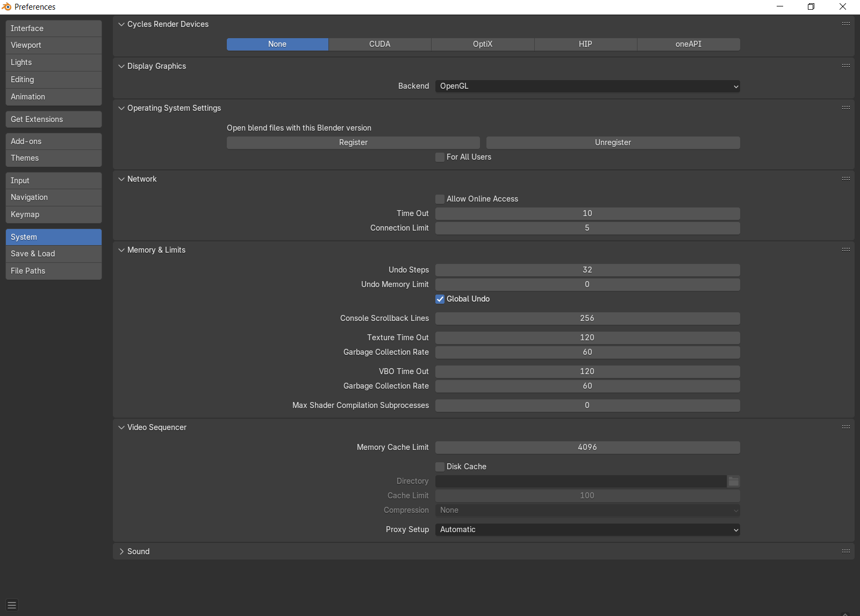
Task: Click the Texture Time Out field
Action: 587,338
